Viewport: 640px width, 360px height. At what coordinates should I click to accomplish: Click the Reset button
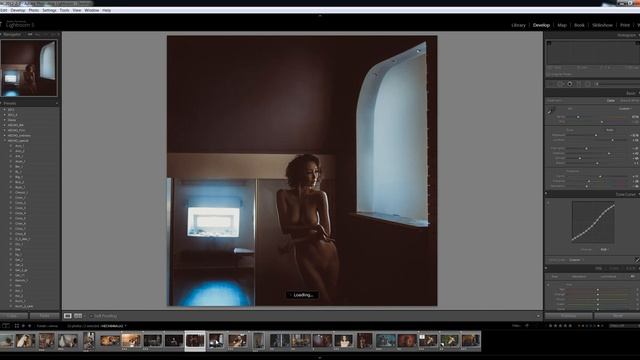pyautogui.click(x=618, y=316)
